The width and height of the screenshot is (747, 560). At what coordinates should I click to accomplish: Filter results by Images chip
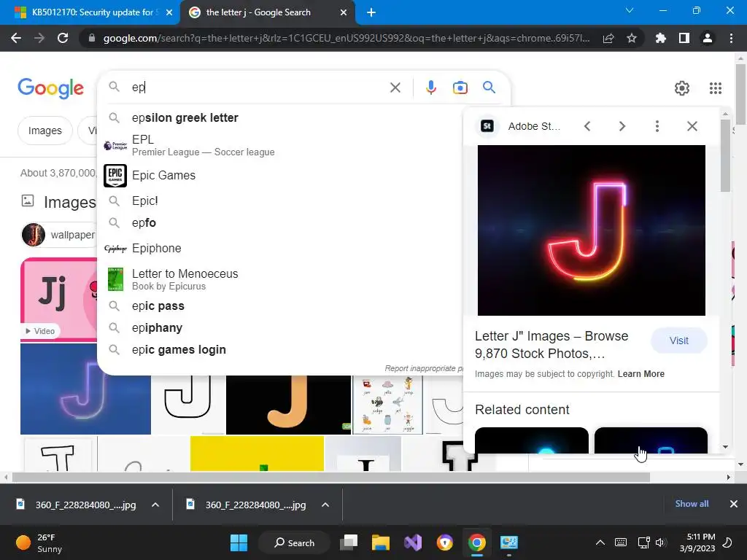pyautogui.click(x=44, y=131)
